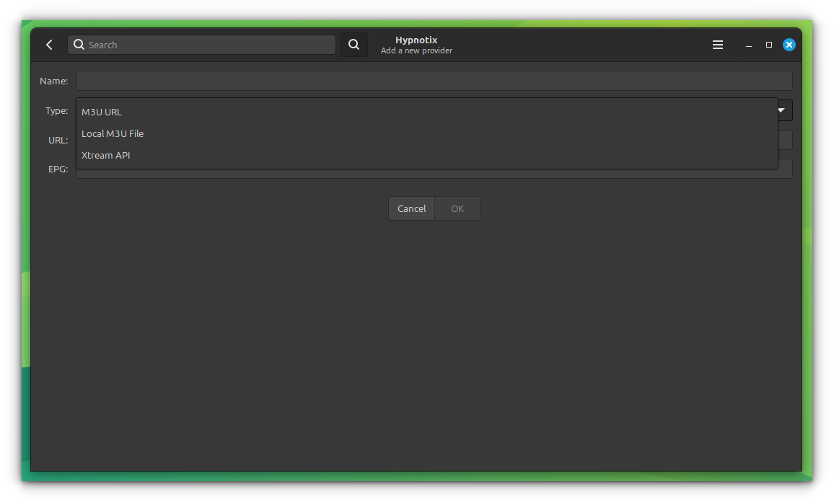This screenshot has width=834, height=504.
Task: Click the URL input field
Action: coord(786,140)
